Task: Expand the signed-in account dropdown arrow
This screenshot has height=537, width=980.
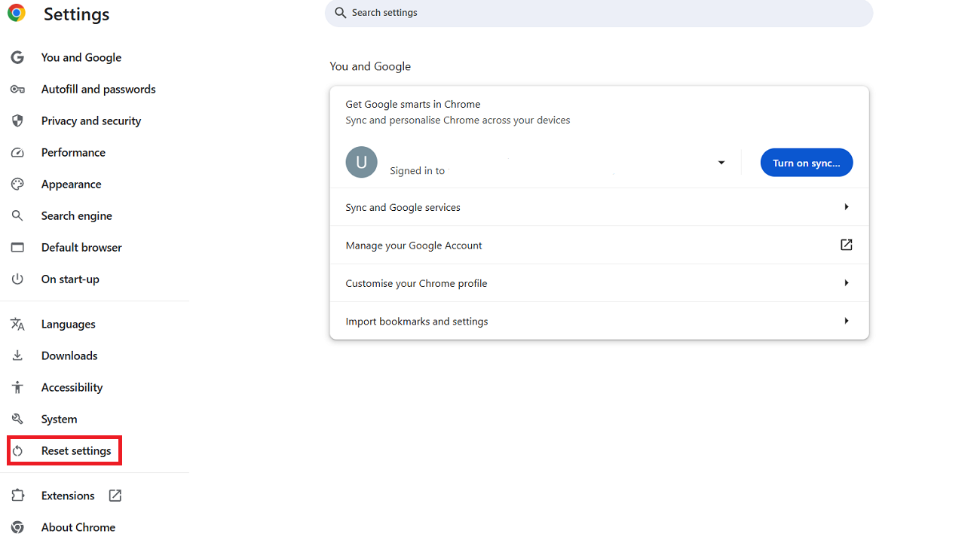Action: pos(721,163)
